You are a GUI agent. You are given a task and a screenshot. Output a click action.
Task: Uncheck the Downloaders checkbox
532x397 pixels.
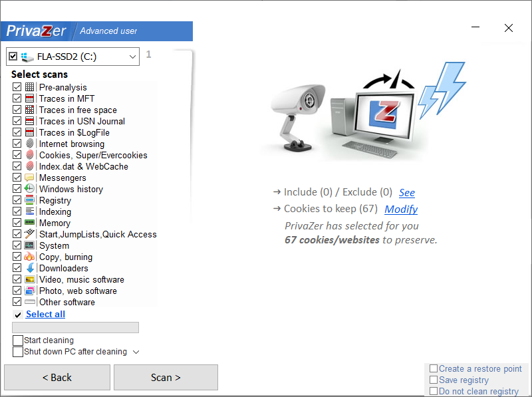(x=17, y=268)
